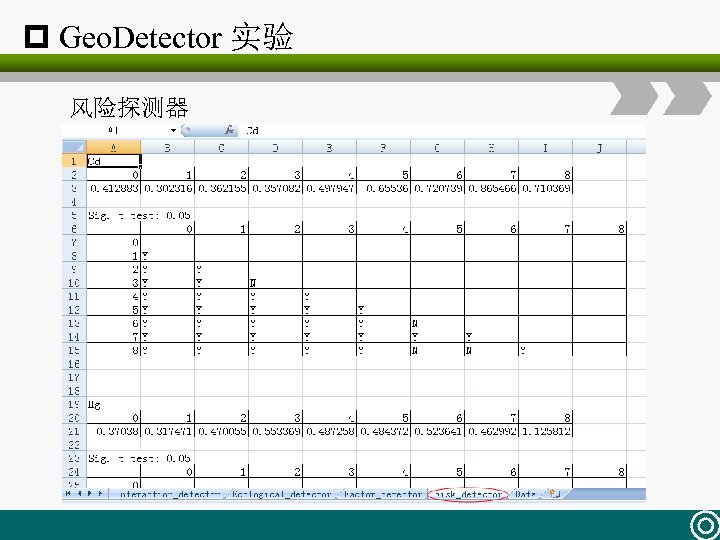Click the Y in row 15 column I
Image resolution: width=720 pixels, height=540 pixels.
(x=546, y=350)
